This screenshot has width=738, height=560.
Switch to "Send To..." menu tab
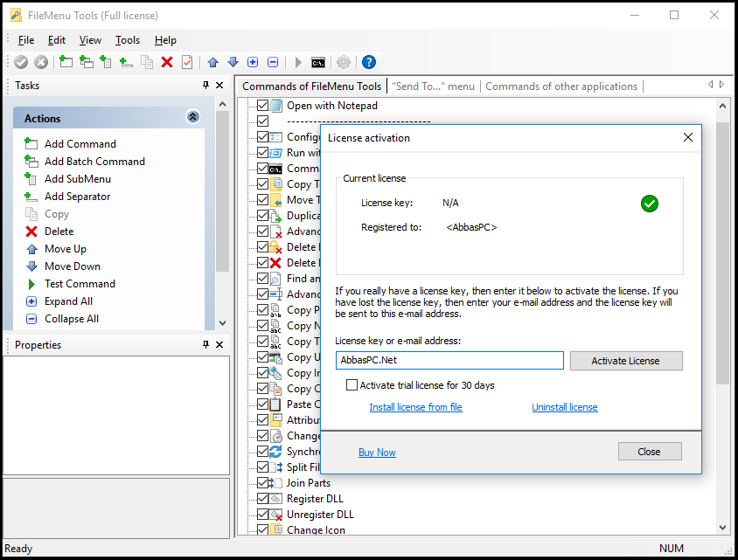point(433,86)
